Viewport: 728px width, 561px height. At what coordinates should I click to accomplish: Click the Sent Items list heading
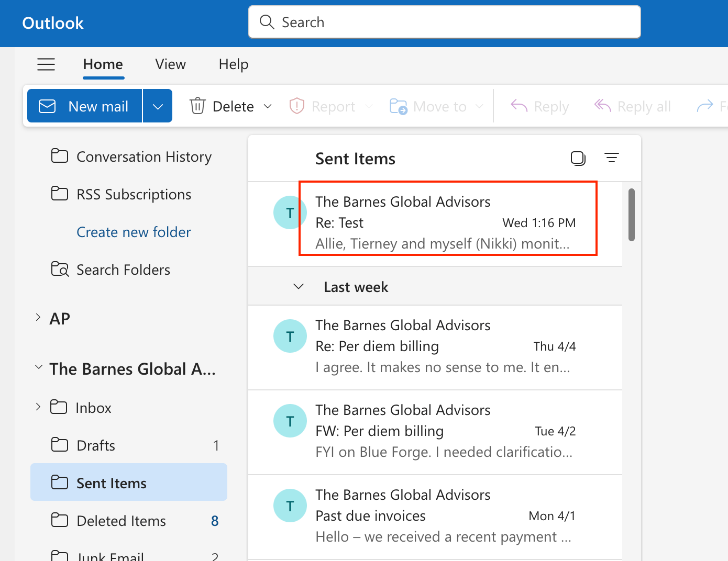356,159
